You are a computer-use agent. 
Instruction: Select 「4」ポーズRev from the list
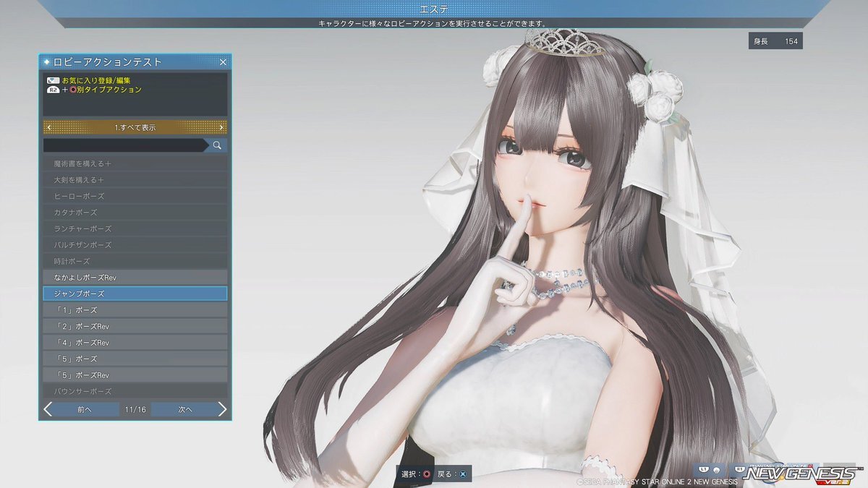(135, 343)
